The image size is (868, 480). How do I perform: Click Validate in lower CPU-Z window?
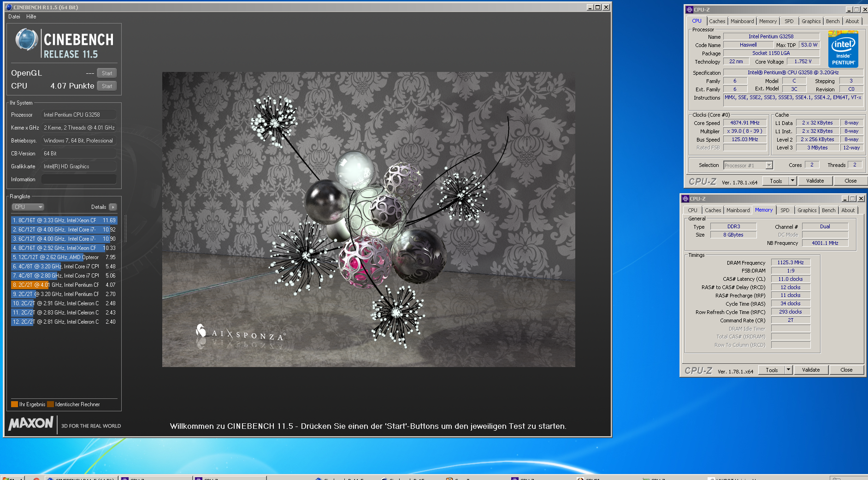[811, 370]
